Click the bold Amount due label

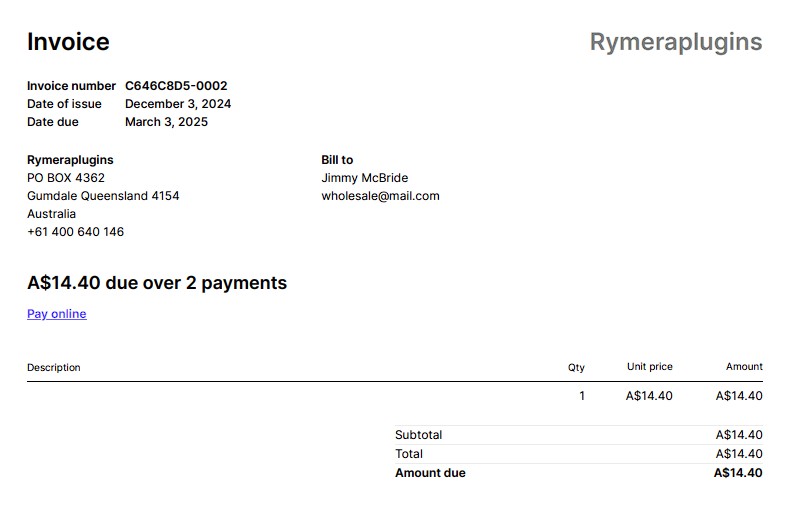coord(430,473)
